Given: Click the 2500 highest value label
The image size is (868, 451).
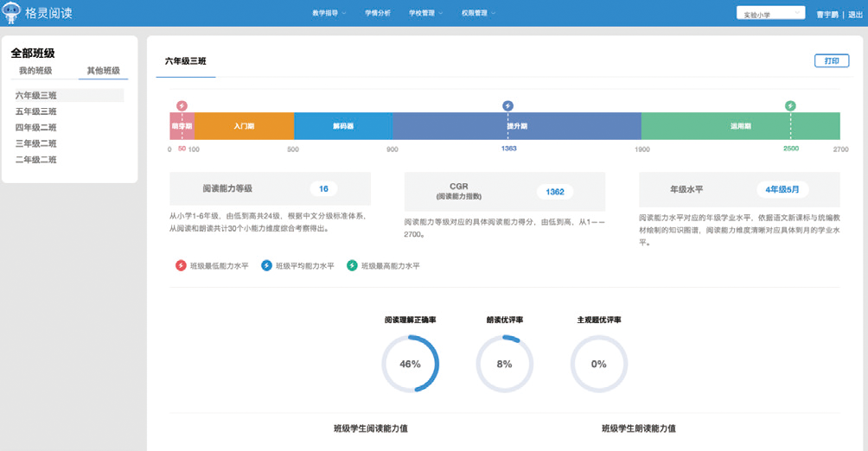Looking at the screenshot, I should 791,149.
